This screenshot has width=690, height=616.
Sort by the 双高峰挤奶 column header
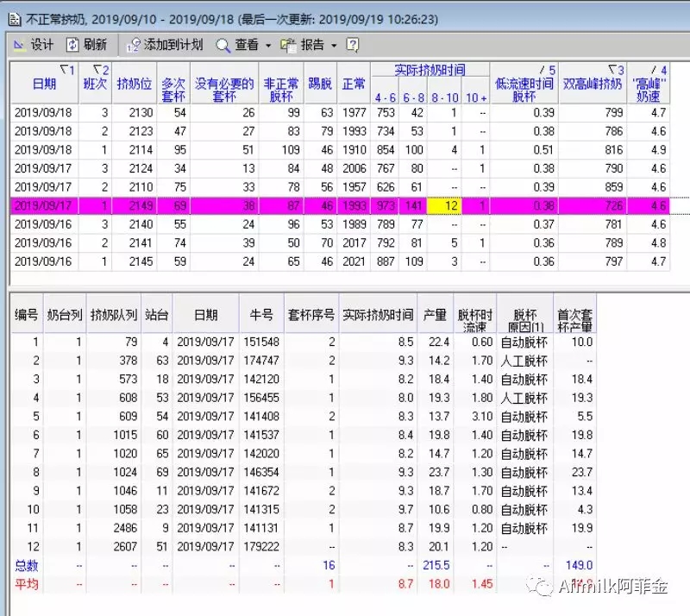point(593,83)
